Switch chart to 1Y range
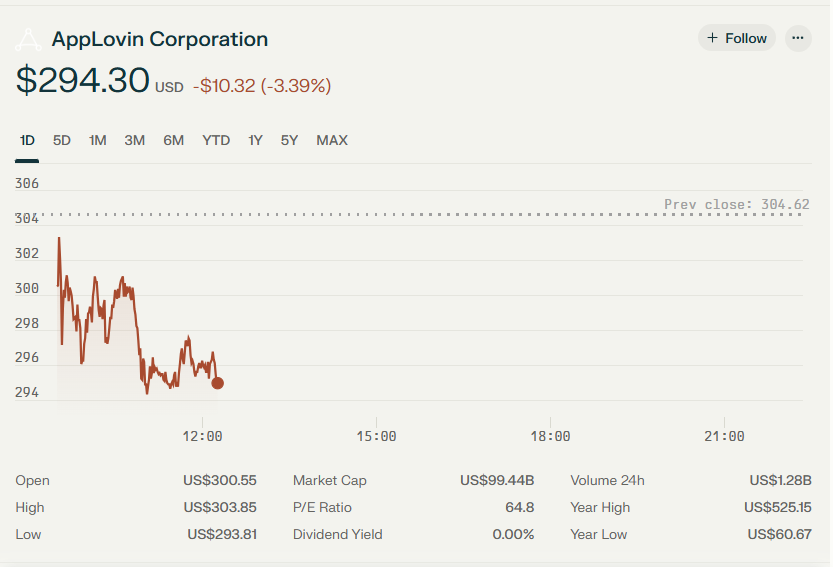Image resolution: width=833 pixels, height=567 pixels. [256, 140]
